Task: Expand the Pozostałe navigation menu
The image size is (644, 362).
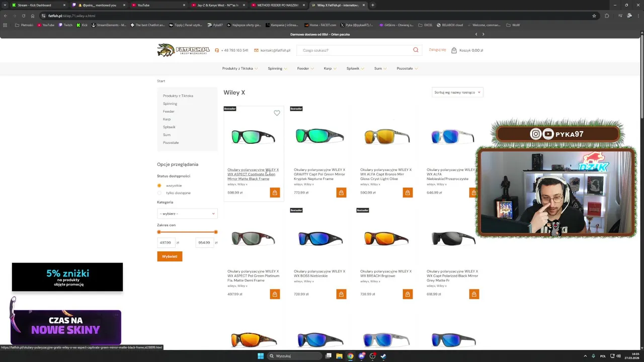Action: [407, 68]
